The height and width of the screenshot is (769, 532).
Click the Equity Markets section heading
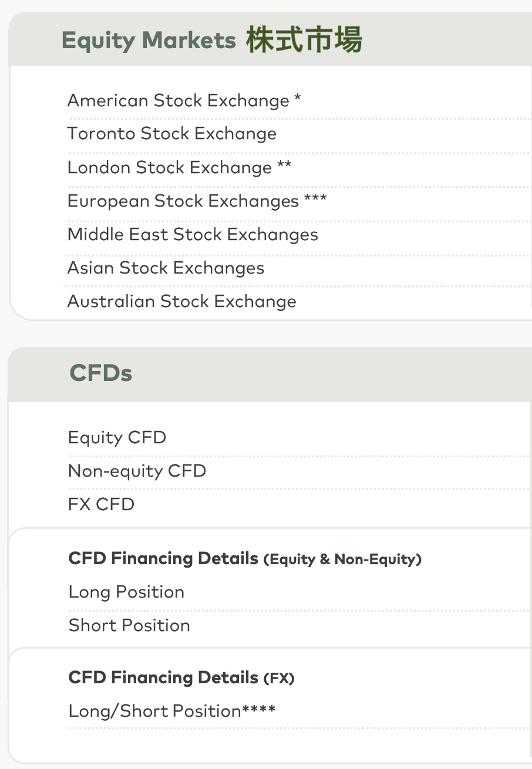[x=149, y=41]
